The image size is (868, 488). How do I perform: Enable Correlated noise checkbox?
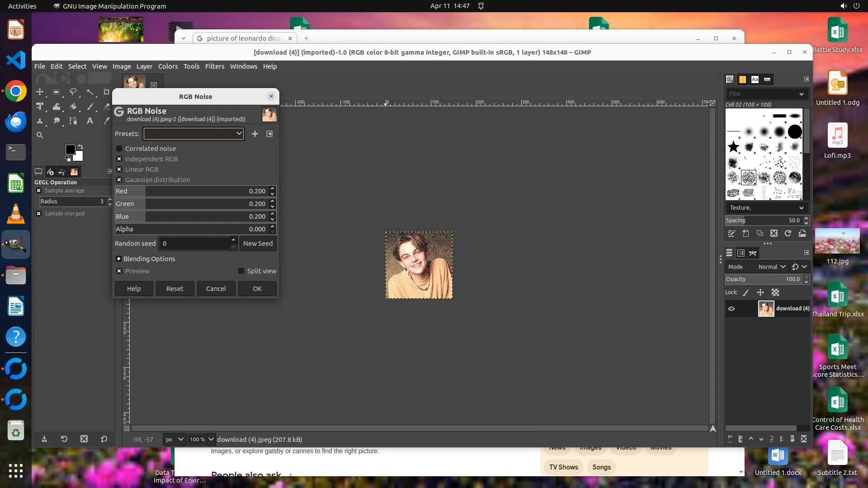[x=119, y=149]
